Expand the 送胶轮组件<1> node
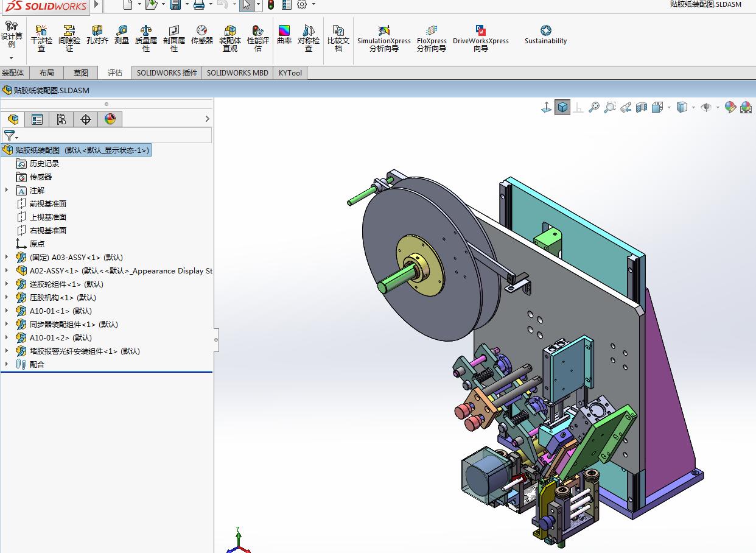This screenshot has width=756, height=553. coord(7,284)
